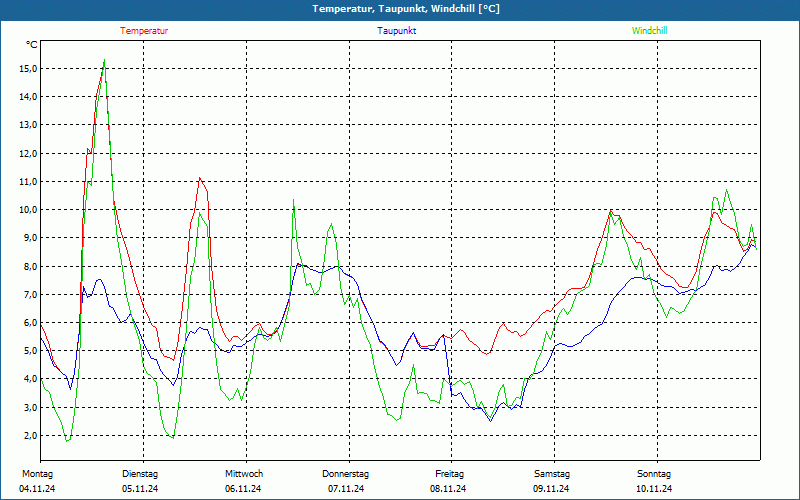Screen dimensions: 800x500
Task: Click the 4,0 y-axis value
Action: pos(30,379)
